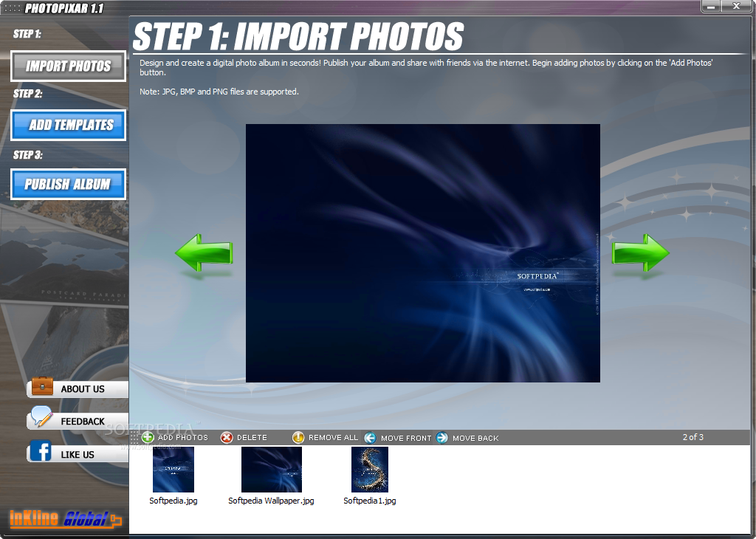Select the Softpedia Wallpaper.jpg thumbnail
This screenshot has width=756, height=539.
[272, 470]
